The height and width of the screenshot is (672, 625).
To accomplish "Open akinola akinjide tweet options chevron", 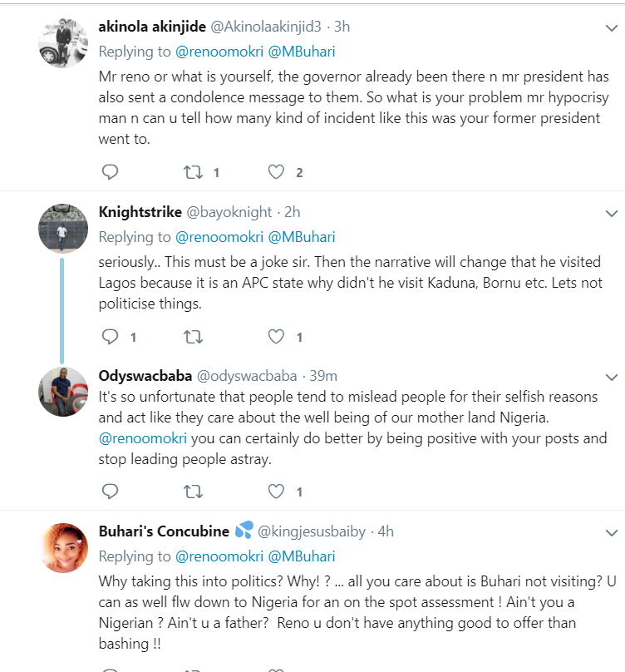I will 610,27.
